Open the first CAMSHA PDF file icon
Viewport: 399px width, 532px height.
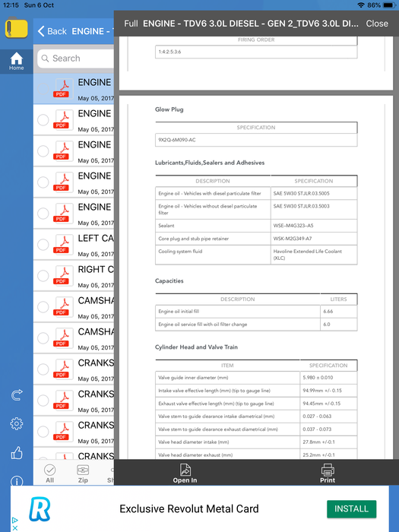[63, 307]
